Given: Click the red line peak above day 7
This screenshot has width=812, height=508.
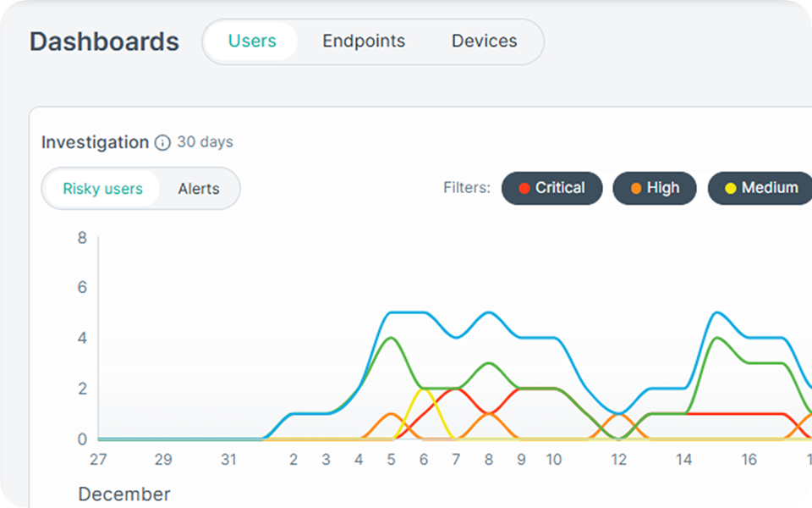Looking at the screenshot, I should point(457,389).
